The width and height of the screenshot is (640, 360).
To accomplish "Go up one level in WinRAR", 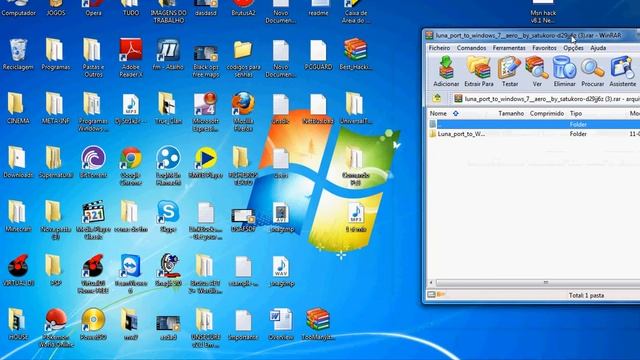I will (437, 98).
